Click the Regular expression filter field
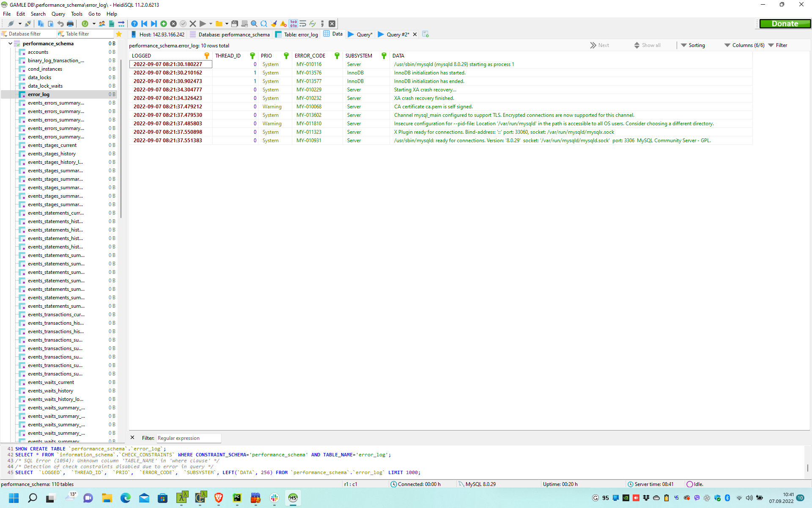 pyautogui.click(x=189, y=438)
